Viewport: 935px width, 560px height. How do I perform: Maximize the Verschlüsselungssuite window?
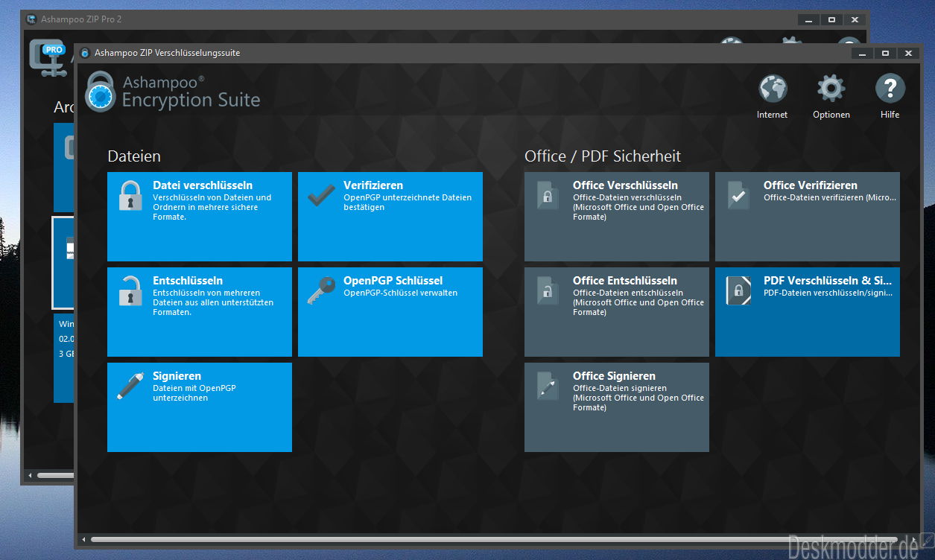point(885,53)
